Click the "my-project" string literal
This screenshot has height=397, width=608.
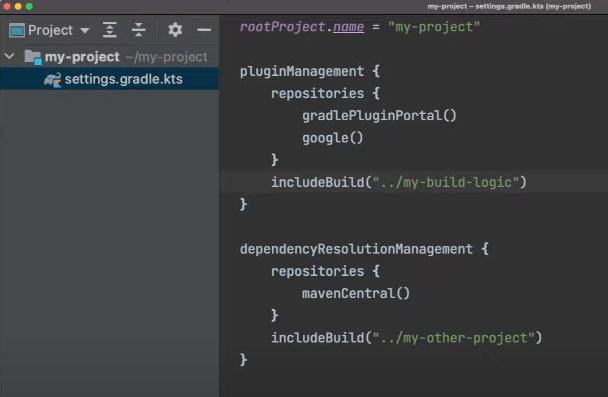click(434, 27)
